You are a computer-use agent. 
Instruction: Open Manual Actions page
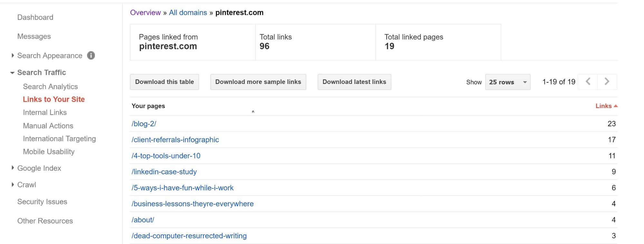[48, 126]
